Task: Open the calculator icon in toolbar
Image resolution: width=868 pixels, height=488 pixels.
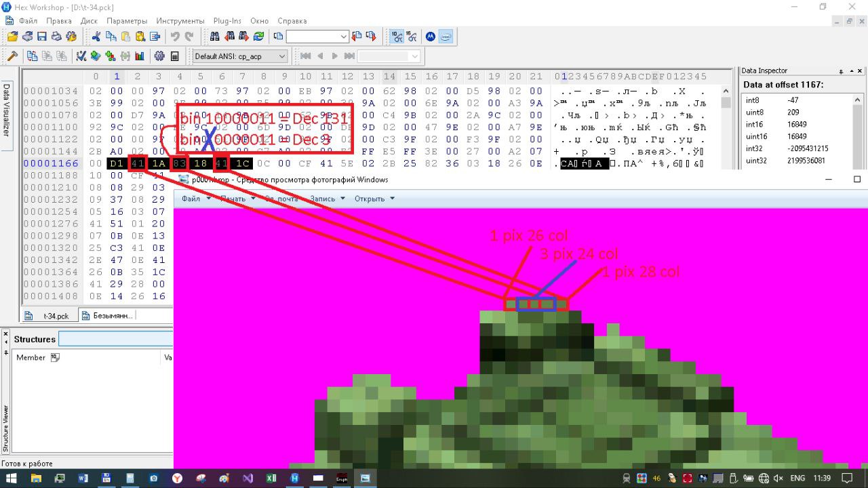Action: [x=174, y=56]
